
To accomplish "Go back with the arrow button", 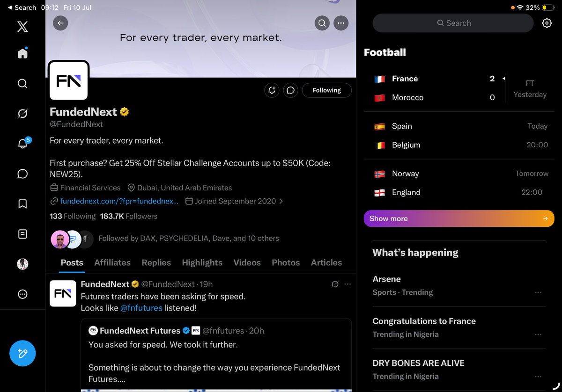I will [60, 23].
